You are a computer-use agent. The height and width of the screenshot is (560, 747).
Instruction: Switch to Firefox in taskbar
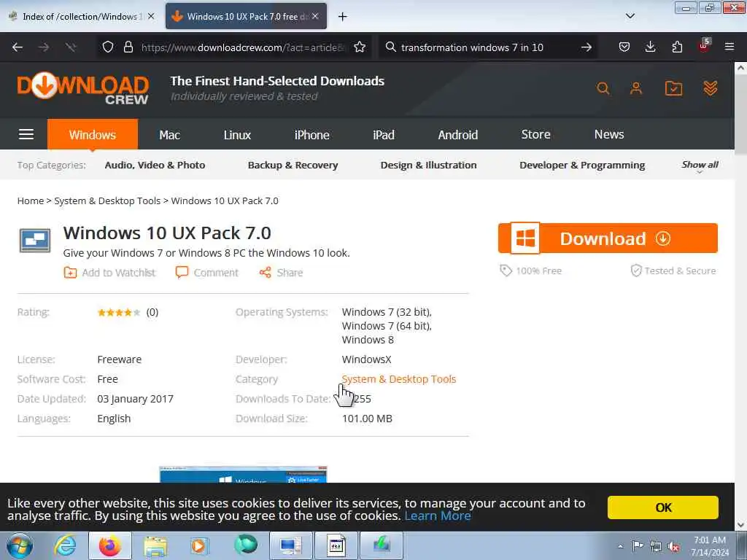110,545
